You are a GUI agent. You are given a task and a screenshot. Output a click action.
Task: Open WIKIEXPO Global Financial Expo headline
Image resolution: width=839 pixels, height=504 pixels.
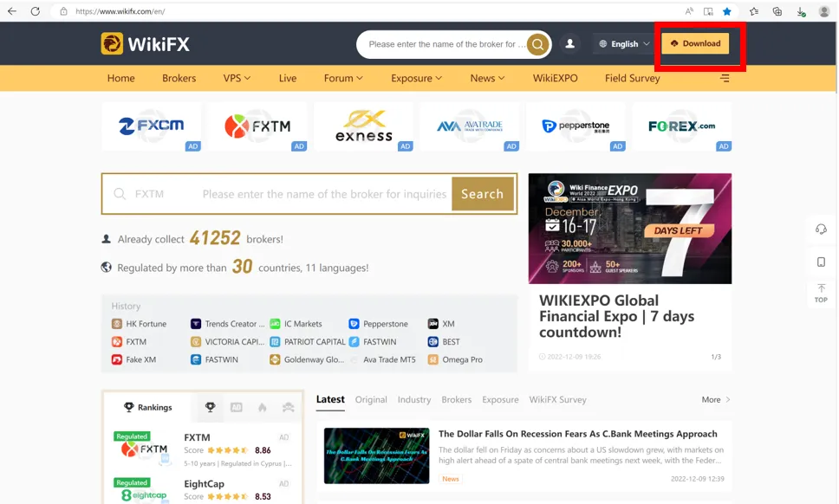click(616, 316)
